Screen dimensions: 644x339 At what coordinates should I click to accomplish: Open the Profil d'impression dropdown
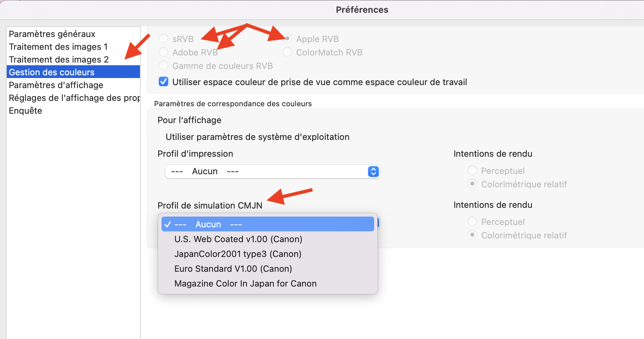point(269,172)
